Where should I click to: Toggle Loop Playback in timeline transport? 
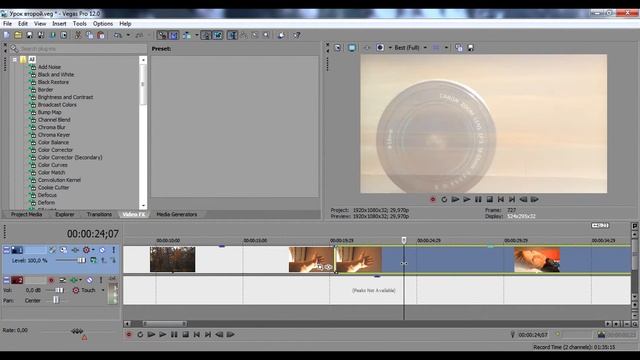tap(140, 334)
